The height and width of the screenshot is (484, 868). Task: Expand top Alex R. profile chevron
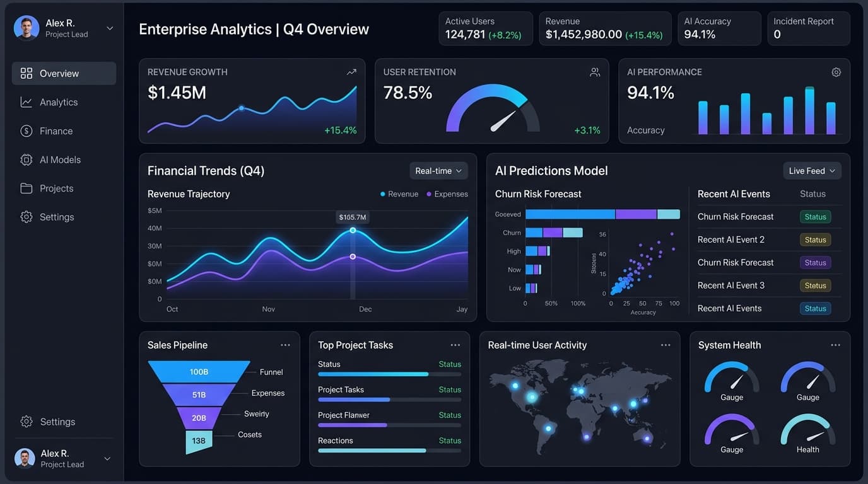click(110, 28)
